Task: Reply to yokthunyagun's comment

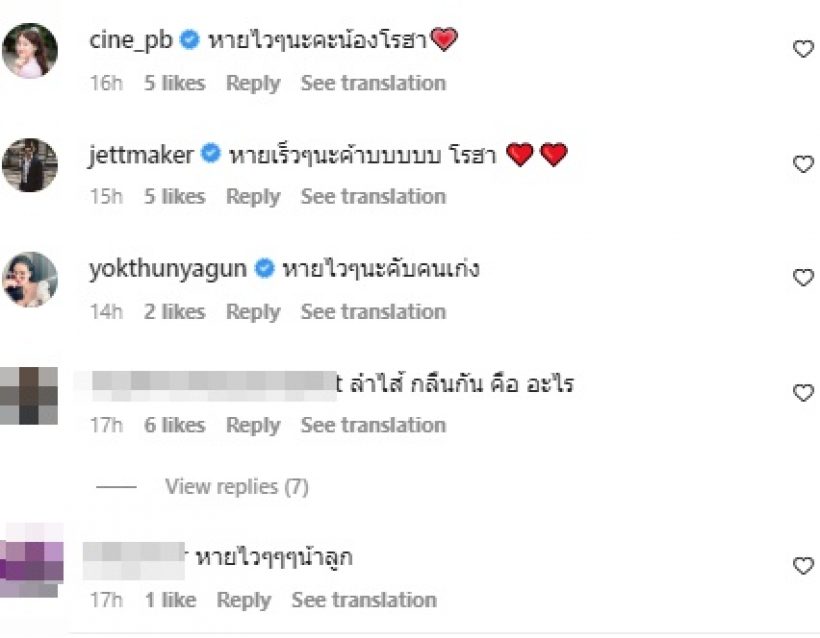Action: coord(252,312)
